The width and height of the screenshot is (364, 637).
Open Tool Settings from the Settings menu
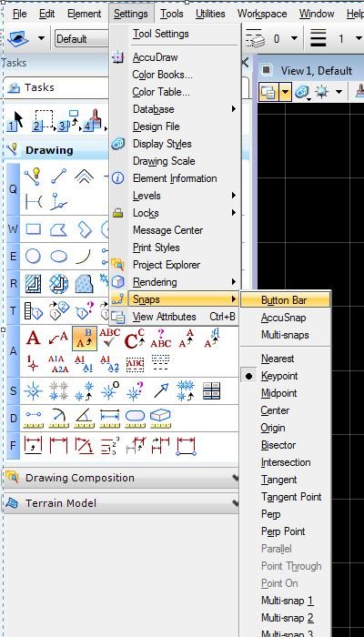pos(160,34)
